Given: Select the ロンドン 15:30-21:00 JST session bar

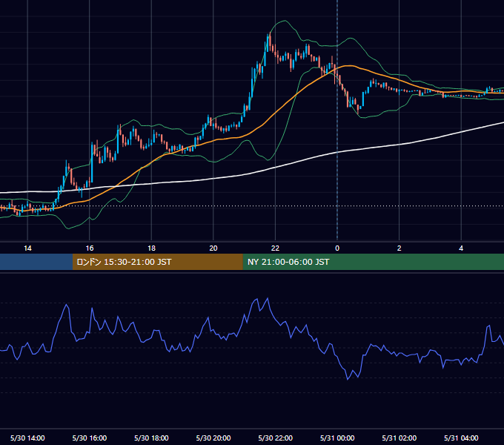Looking at the screenshot, I should [x=157, y=262].
